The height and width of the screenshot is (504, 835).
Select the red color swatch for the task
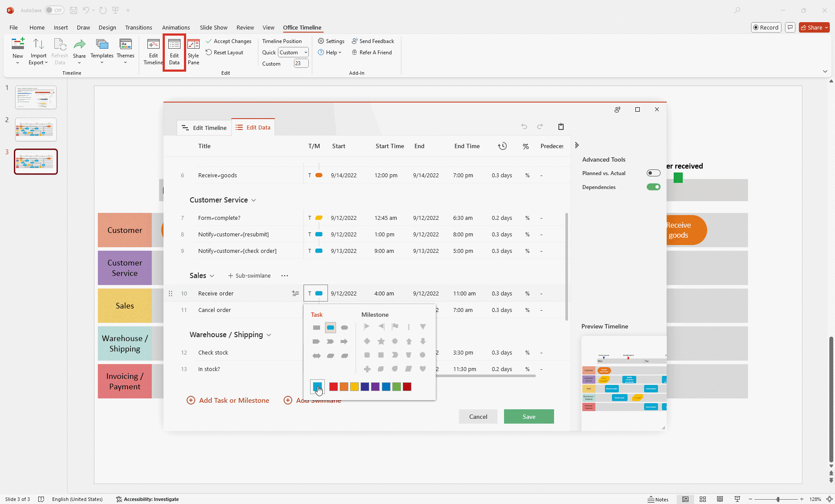tap(333, 387)
